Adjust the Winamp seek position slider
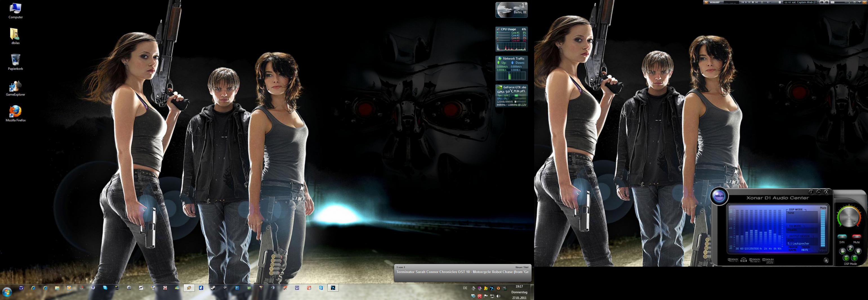This screenshot has height=300, width=868. (838, 2)
